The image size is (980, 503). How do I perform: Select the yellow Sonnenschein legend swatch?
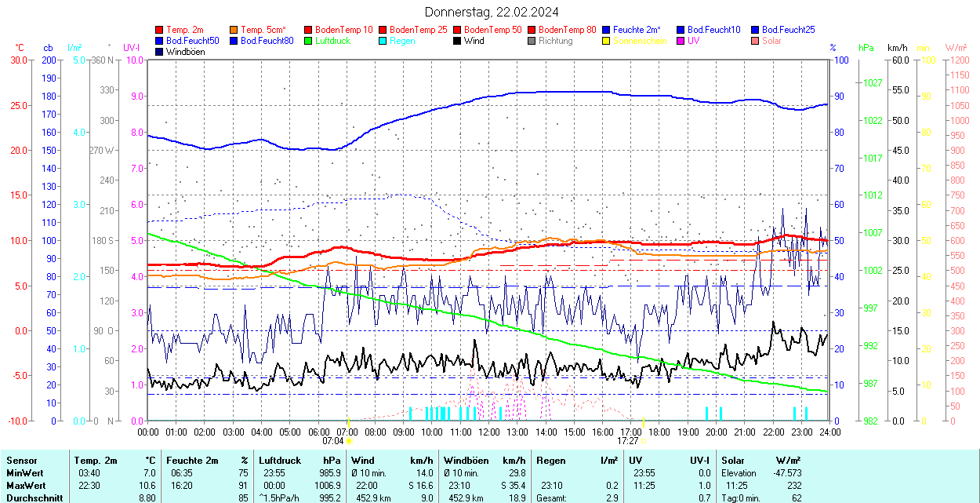[606, 41]
